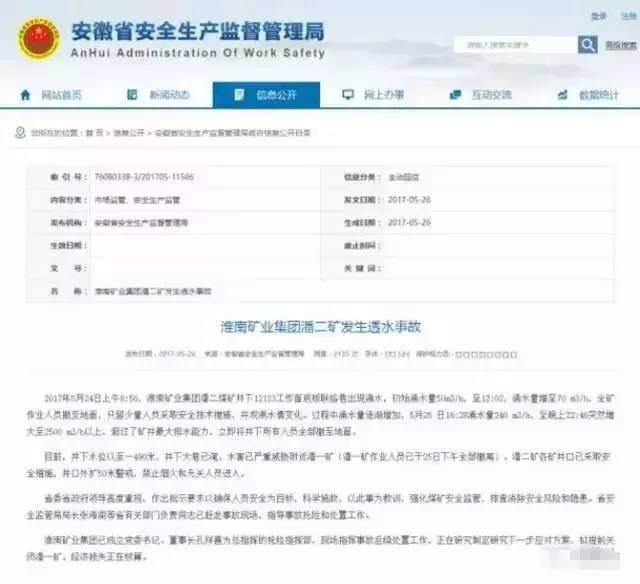This screenshot has width=640, height=584.
Task: Click the news icon beside 新闻动态
Action: click(134, 95)
